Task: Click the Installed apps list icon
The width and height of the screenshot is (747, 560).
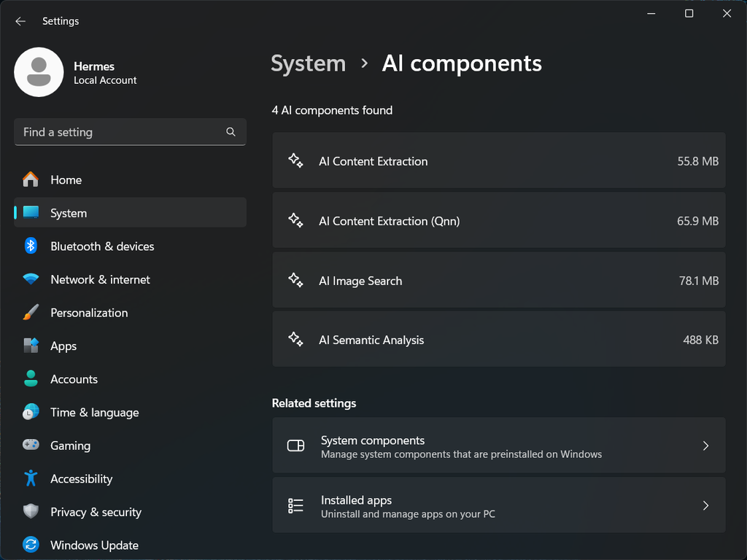Action: pos(295,505)
